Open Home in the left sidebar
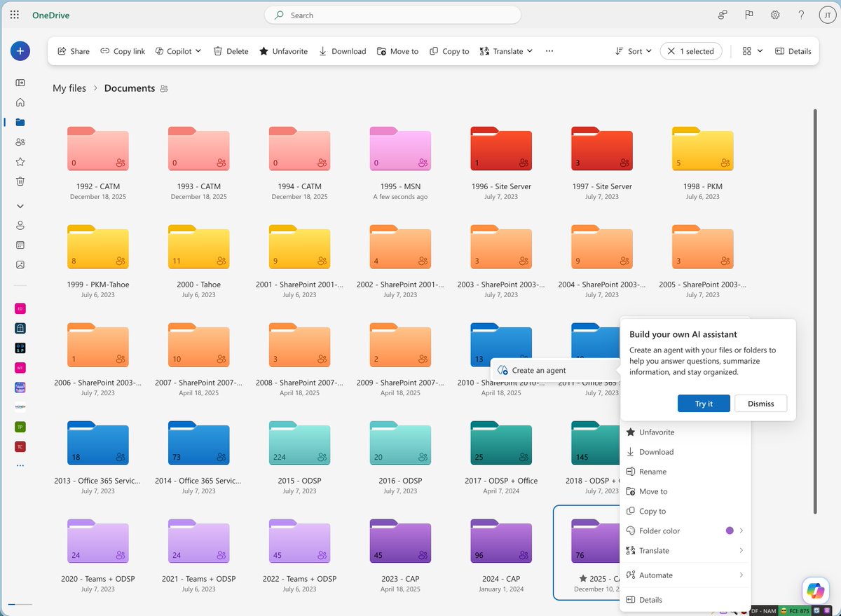Image resolution: width=841 pixels, height=616 pixels. pyautogui.click(x=20, y=102)
